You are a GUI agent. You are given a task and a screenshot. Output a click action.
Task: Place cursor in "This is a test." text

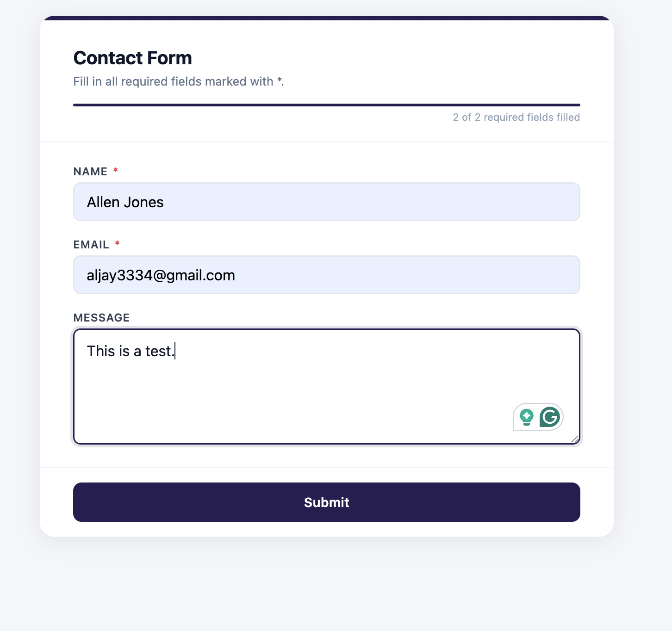131,351
